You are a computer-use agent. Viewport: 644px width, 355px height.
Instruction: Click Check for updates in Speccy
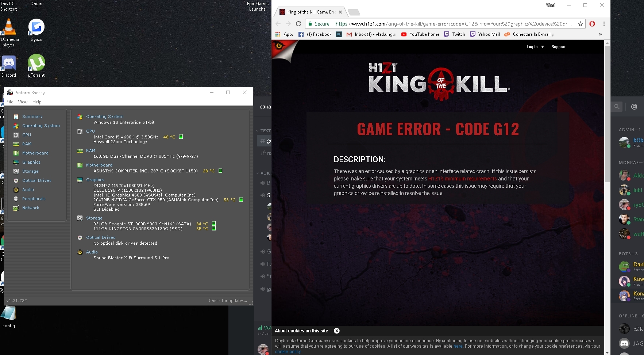click(228, 301)
